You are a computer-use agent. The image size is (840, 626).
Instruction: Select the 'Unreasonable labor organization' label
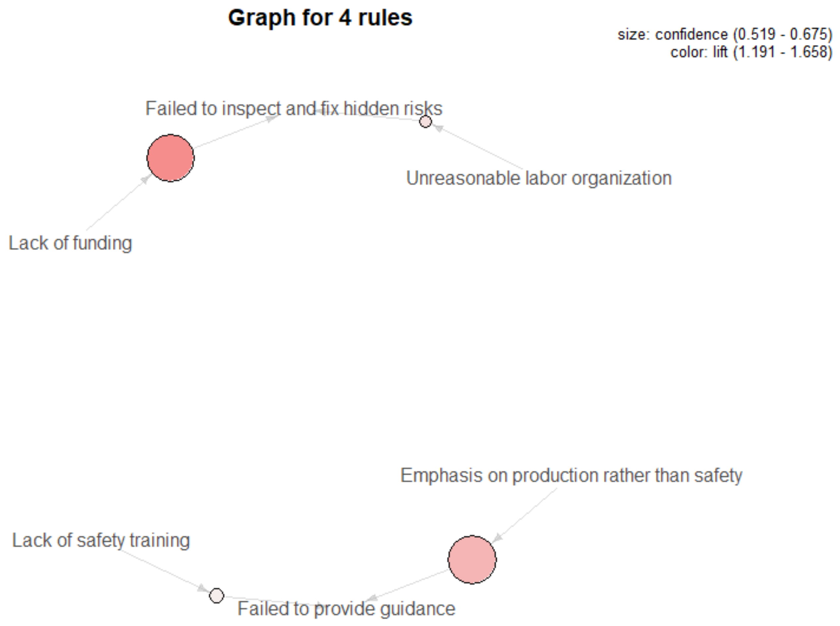click(539, 178)
